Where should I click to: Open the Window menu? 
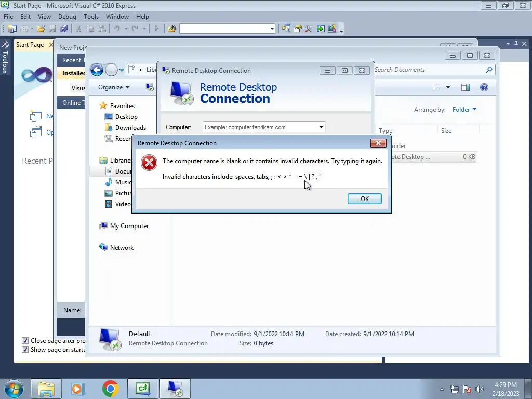point(117,17)
